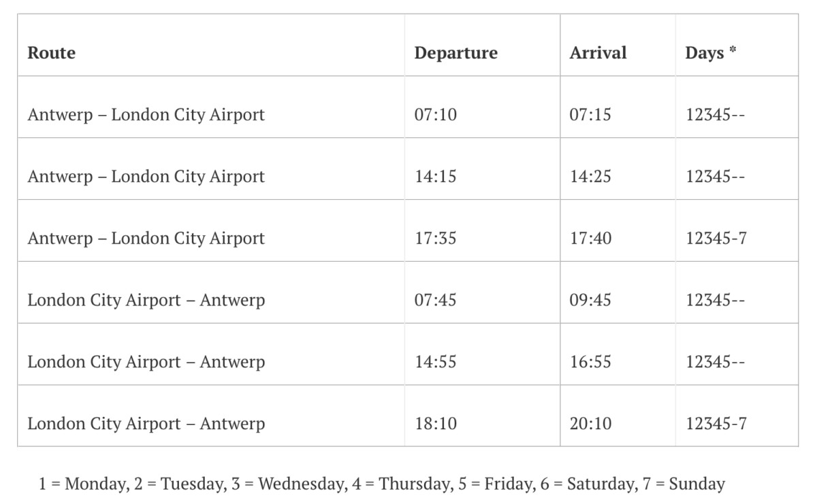Click the last London City Airport – Antwerp route
This screenshot has height=504, width=817.
point(146,424)
